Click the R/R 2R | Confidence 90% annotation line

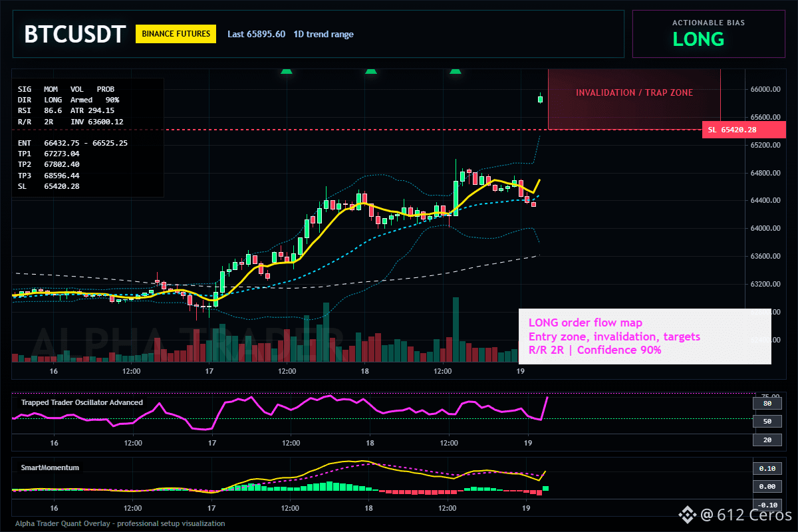coord(595,350)
